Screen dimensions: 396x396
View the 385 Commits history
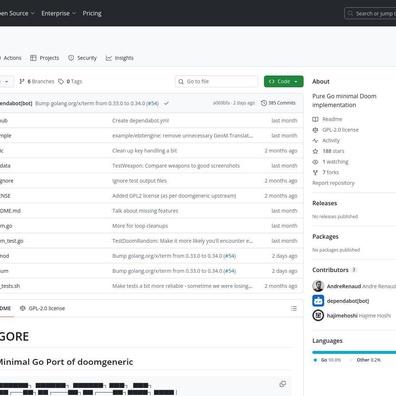278,103
